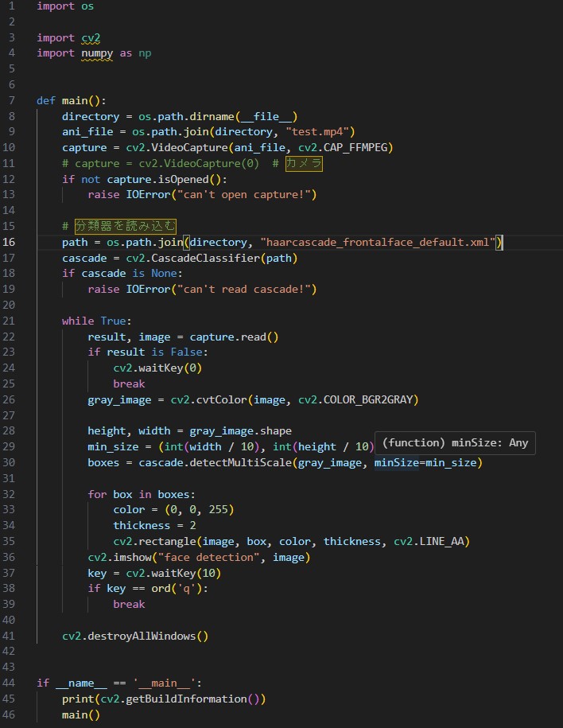Click the highlighted カメラ comment text
Image resolution: width=563 pixels, height=728 pixels.
coord(304,163)
